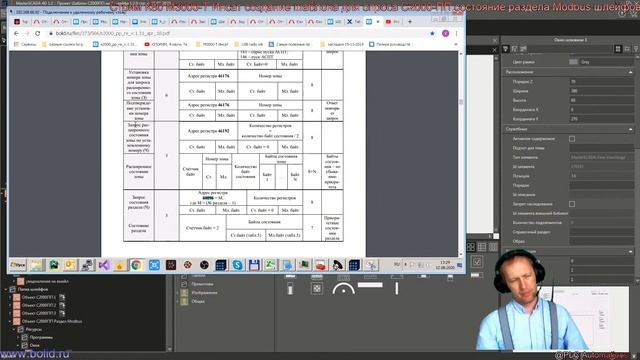Screen dimensions: 640x360
Task: Open the scissors snipping tool in taskbar
Action: coord(371,265)
